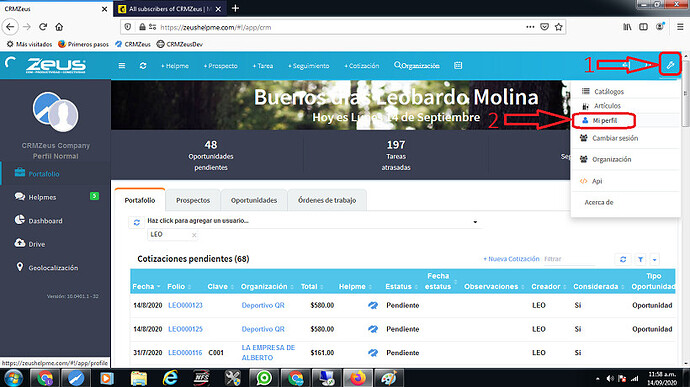Viewport: 690px width, 387px height.
Task: Expand the 'Haz click para agregar un usuario' dropdown
Action: pyautogui.click(x=475, y=221)
